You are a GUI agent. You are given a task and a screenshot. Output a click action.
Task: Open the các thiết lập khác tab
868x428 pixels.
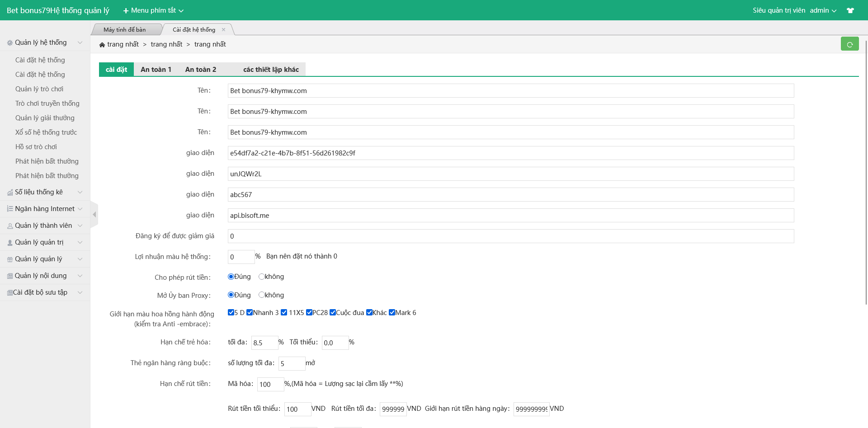pos(271,70)
